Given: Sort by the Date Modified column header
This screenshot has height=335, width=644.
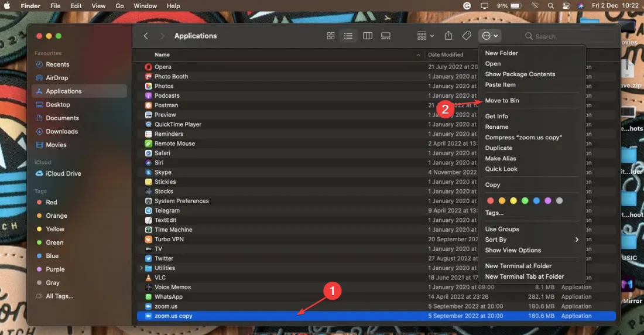Looking at the screenshot, I should coord(446,54).
